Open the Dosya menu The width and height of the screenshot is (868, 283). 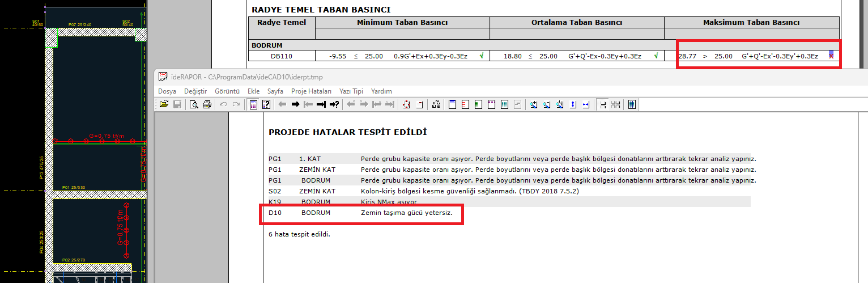[x=167, y=91]
